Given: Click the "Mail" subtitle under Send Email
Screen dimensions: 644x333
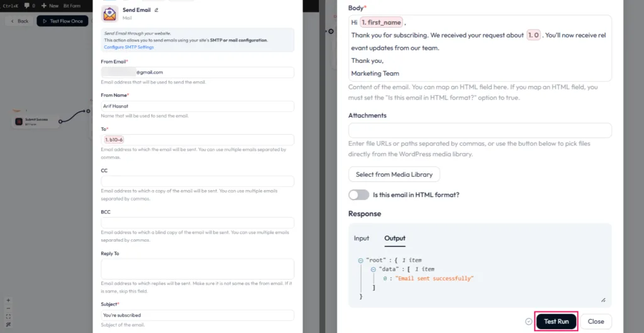Looking at the screenshot, I should [x=127, y=18].
